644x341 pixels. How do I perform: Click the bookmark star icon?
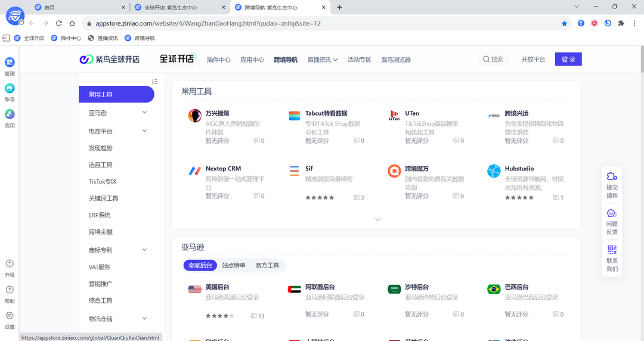564,23
